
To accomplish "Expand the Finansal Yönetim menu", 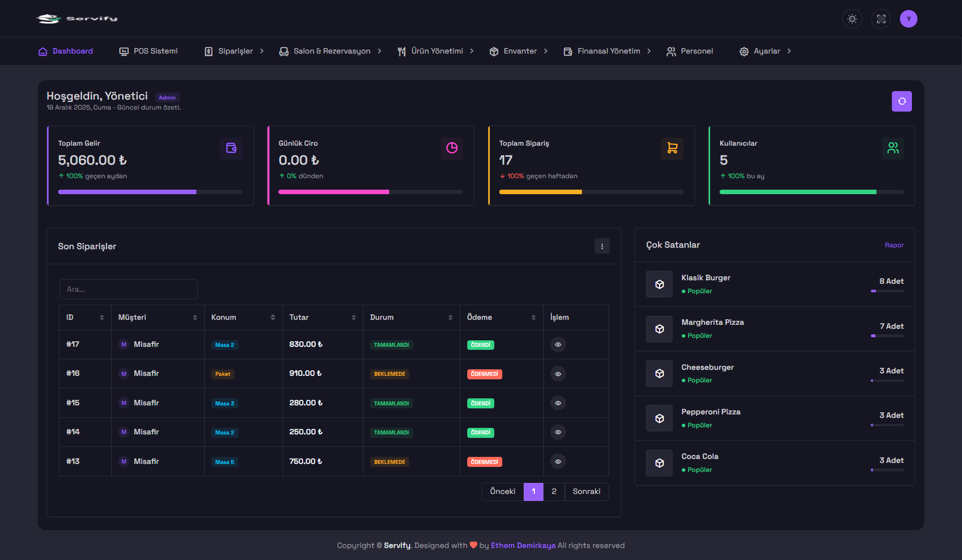I will (x=607, y=51).
